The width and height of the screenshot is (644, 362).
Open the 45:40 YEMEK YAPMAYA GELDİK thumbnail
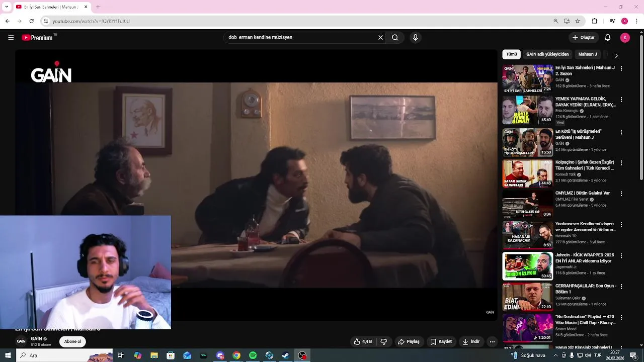(527, 110)
